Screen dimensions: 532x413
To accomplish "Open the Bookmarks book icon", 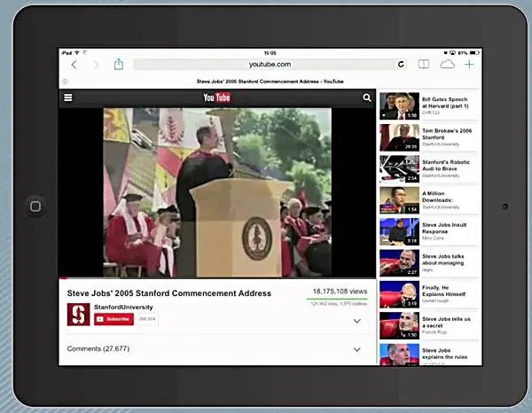I will (x=424, y=64).
